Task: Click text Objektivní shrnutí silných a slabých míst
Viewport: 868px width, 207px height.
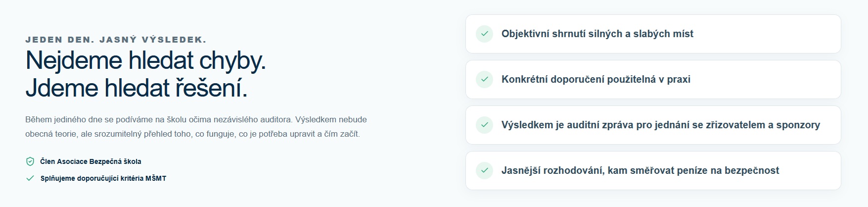Action: (x=597, y=34)
